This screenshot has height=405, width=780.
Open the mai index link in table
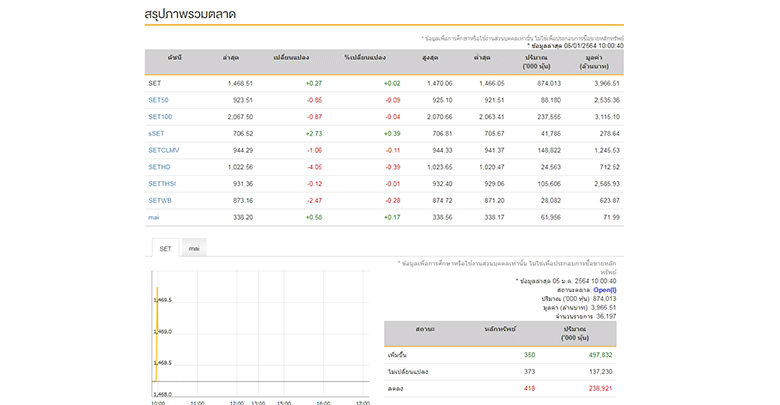153,216
